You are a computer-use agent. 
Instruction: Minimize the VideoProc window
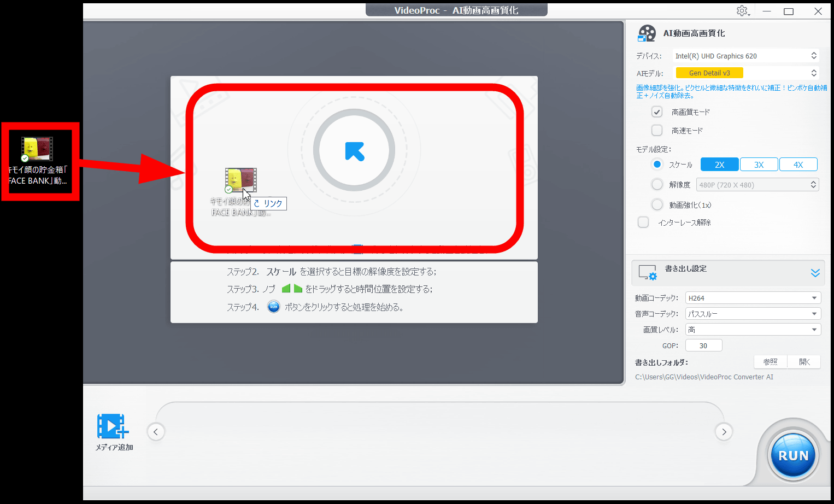click(x=767, y=11)
